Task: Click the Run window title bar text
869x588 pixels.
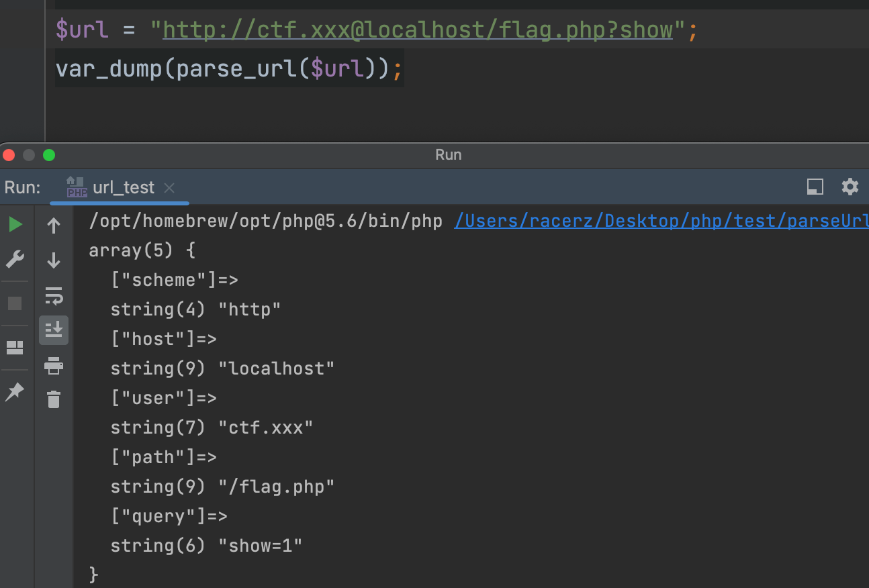Action: tap(448, 154)
